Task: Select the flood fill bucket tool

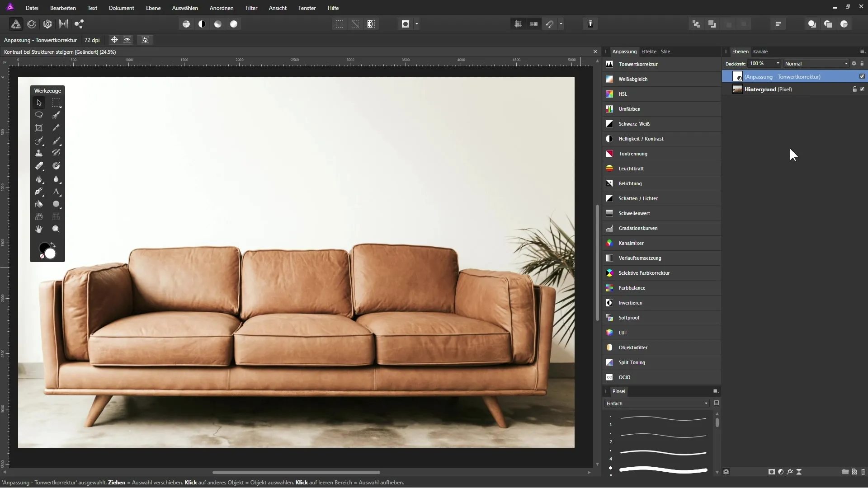Action: [x=39, y=204]
